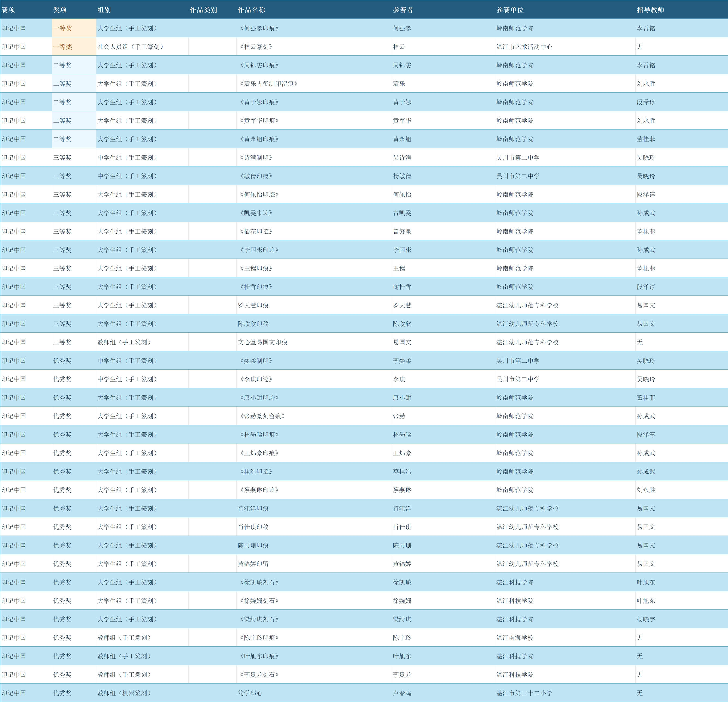Viewport: 728px width, 702px height.
Task: Select the 一等奖 cell in 林云 row
Action: [74, 47]
